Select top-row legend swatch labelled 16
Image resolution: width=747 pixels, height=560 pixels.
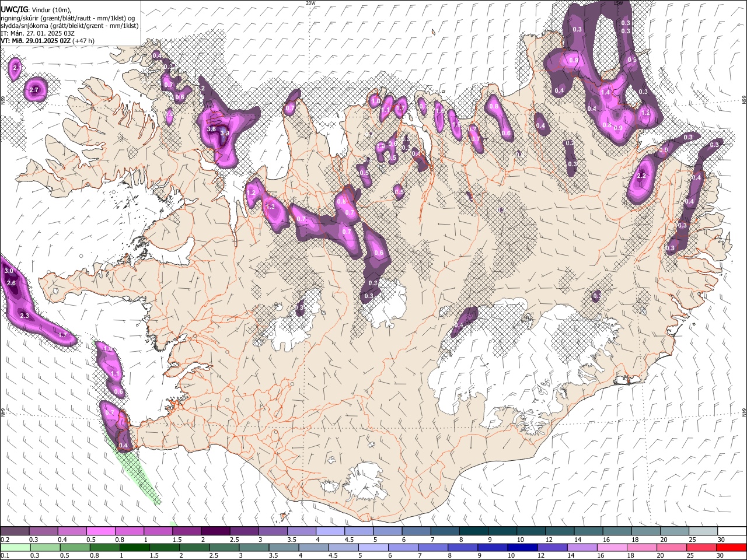click(617, 531)
